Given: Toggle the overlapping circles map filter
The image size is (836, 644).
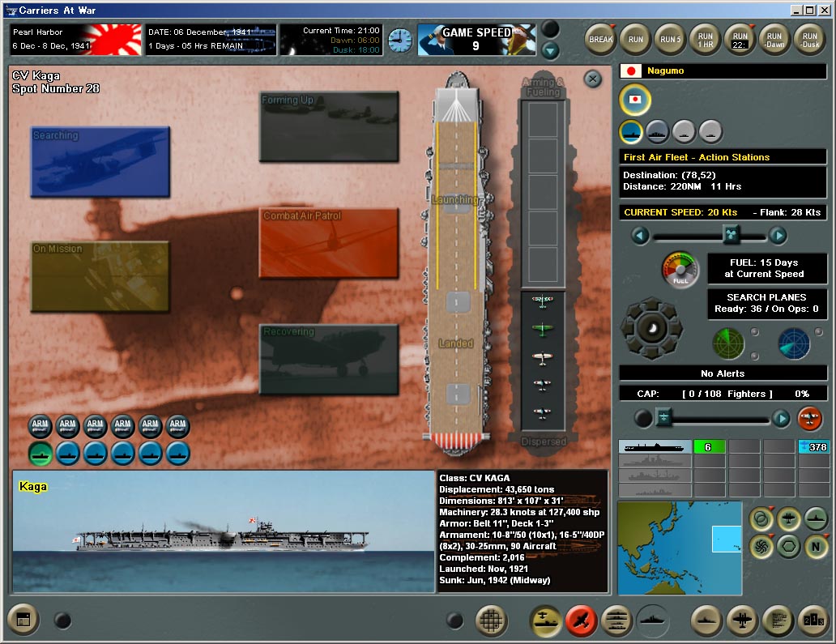Looking at the screenshot, I should [761, 518].
